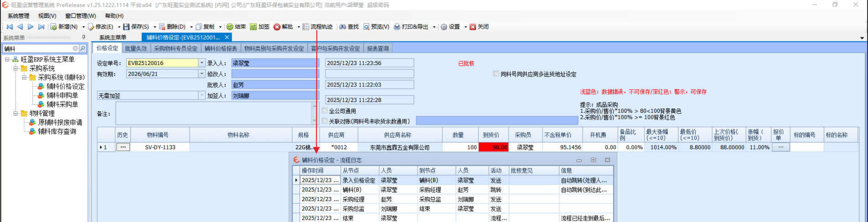Go to the previous record arrow
Screen dimensions: 868x222
click(x=20, y=27)
